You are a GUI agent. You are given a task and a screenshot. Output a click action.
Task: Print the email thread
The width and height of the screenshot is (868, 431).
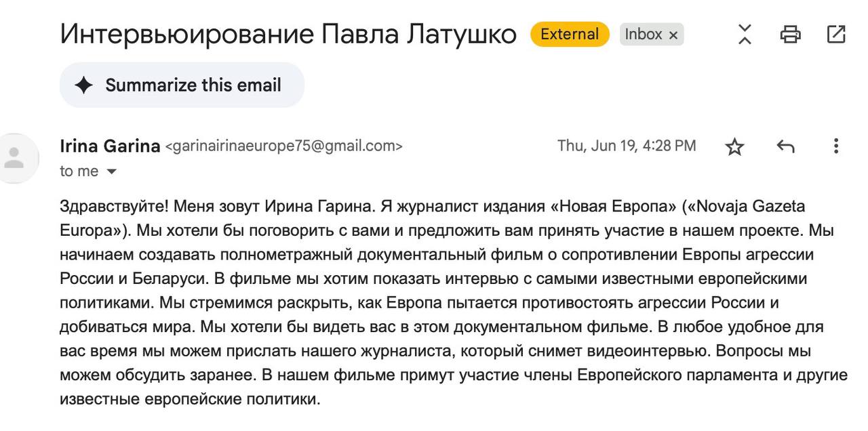(x=792, y=33)
